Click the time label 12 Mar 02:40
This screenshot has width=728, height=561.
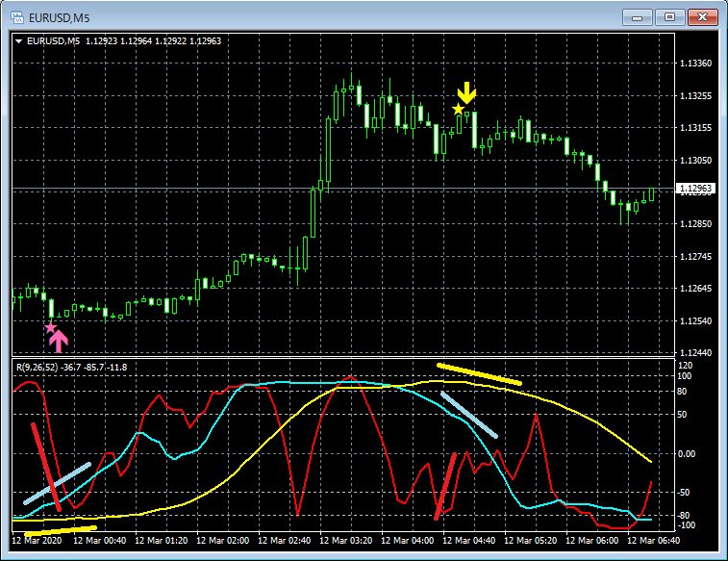click(x=284, y=541)
